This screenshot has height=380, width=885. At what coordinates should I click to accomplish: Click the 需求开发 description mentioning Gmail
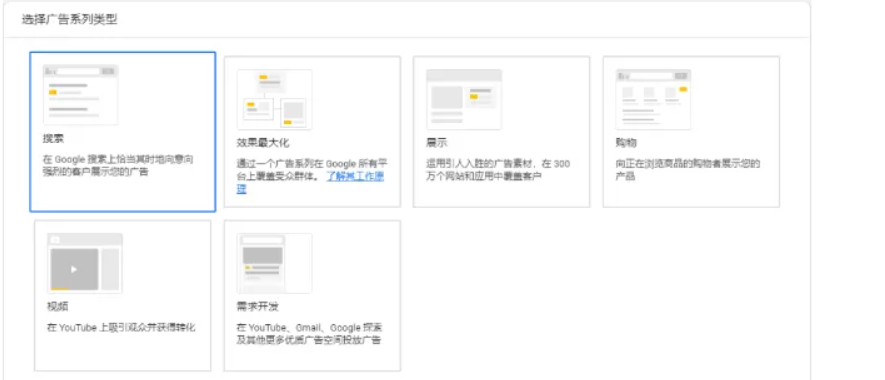pos(309,334)
